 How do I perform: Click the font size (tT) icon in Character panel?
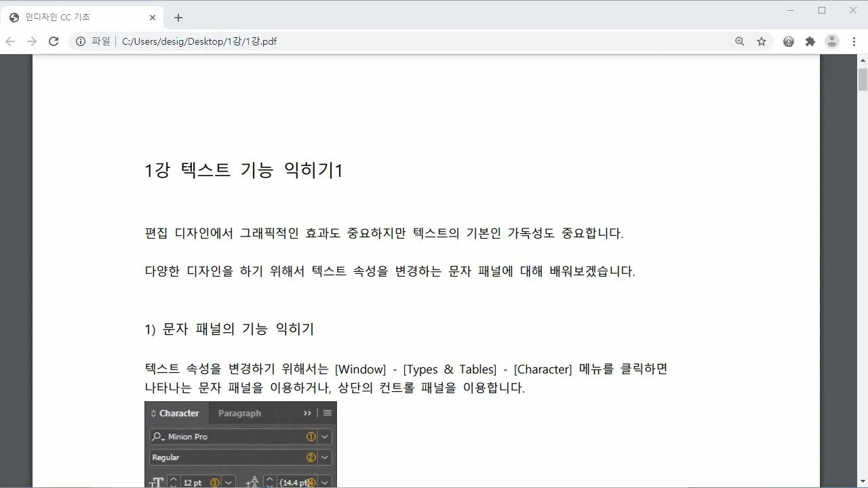click(x=157, y=482)
